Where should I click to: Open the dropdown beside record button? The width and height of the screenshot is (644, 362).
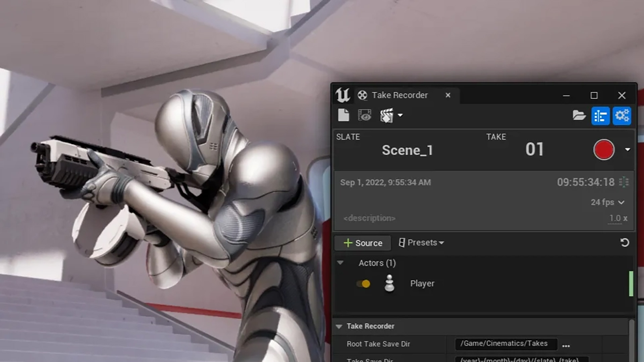(x=628, y=150)
